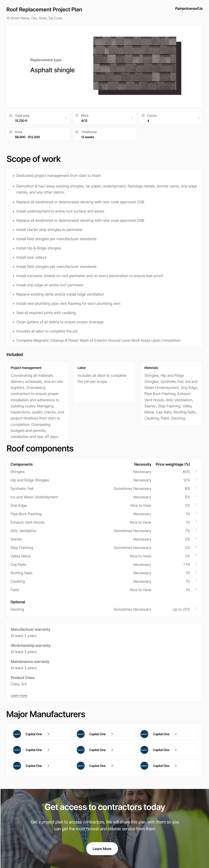Click the bottom-middle Capital One card arrow
Screen dimensions: 209x868
pos(112,766)
